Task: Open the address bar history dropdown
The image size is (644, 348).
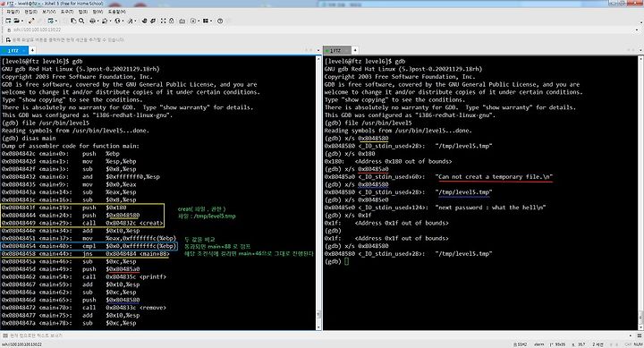Action: point(637,30)
